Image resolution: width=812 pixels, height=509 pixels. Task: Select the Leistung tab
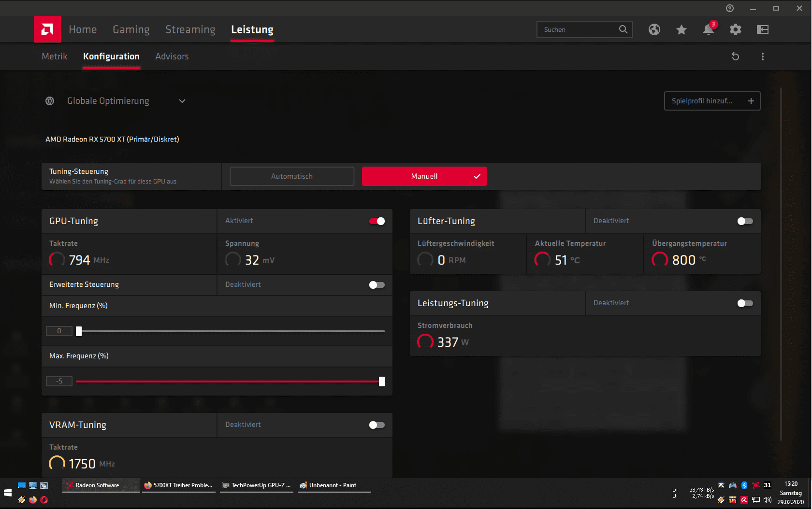point(252,29)
